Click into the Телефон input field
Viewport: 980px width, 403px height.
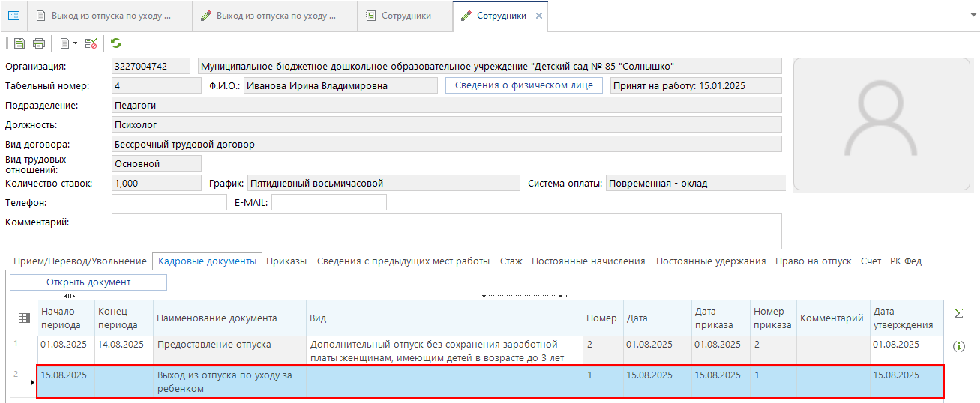tap(169, 202)
